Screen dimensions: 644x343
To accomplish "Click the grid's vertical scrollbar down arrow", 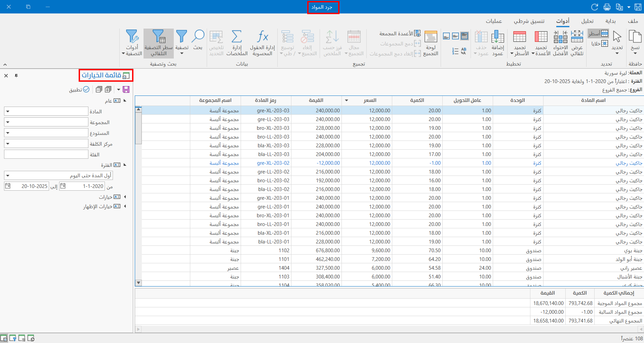I will pos(138,283).
